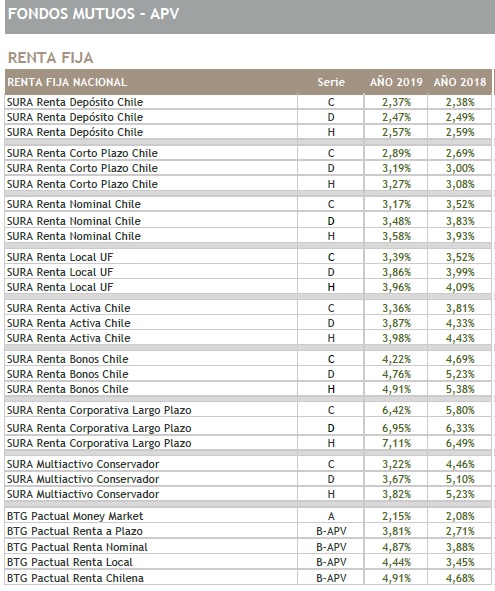Select SURA Renta Local UF series D row

248,272
